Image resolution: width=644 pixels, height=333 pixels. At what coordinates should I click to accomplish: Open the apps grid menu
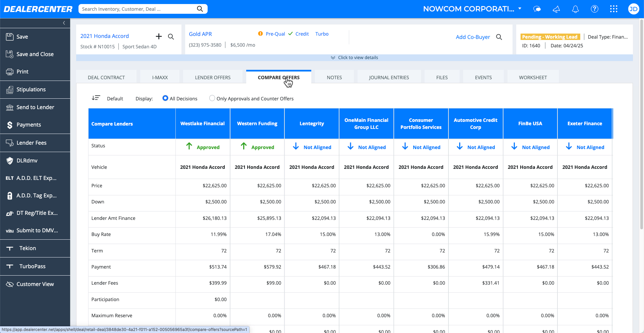614,9
